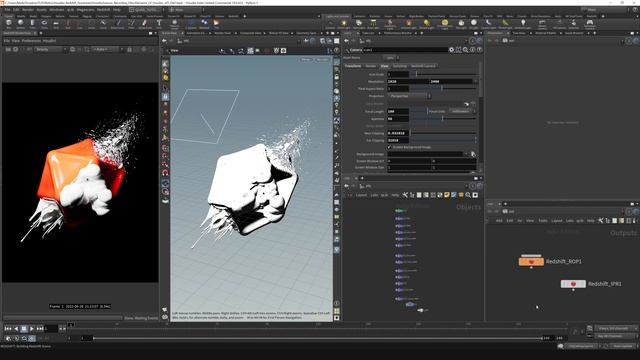Open the Main dropdown next to desktop selector
640x360 pixels.
[186, 9]
